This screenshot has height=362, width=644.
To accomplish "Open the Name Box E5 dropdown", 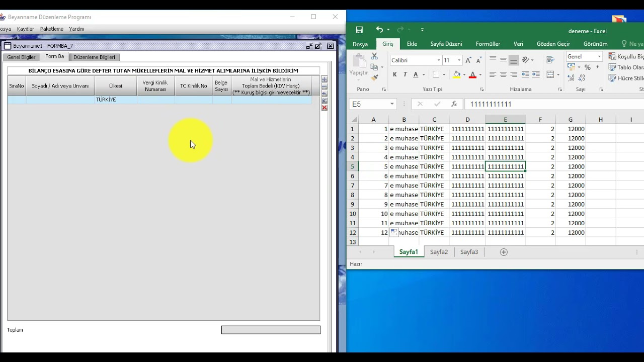I will 392,104.
